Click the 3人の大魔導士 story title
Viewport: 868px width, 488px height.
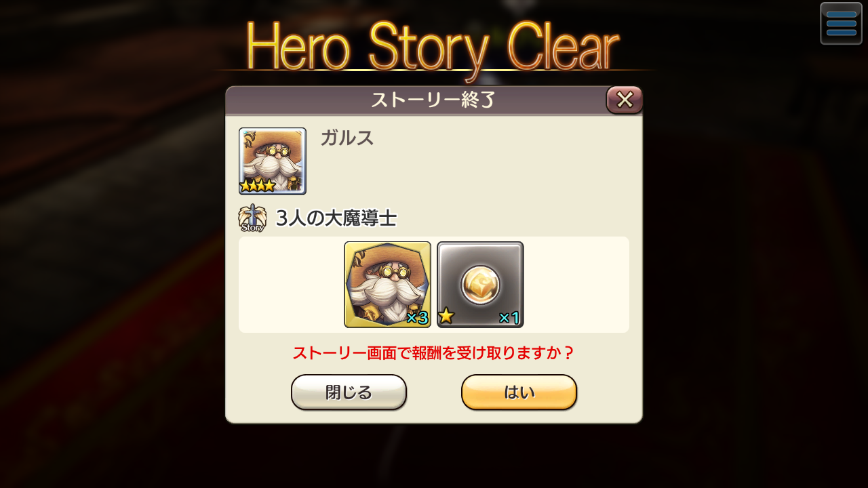tap(336, 218)
